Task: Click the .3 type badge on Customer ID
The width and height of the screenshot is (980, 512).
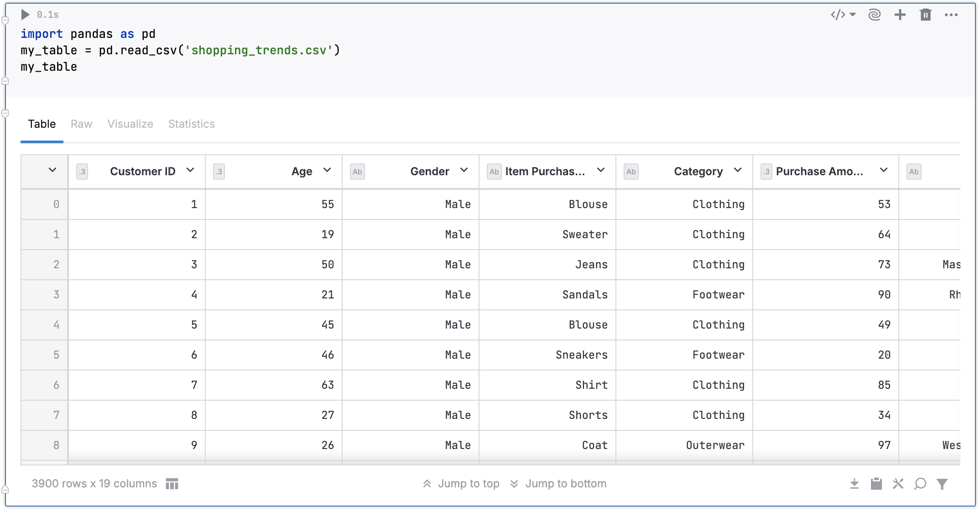Action: pyautogui.click(x=82, y=172)
